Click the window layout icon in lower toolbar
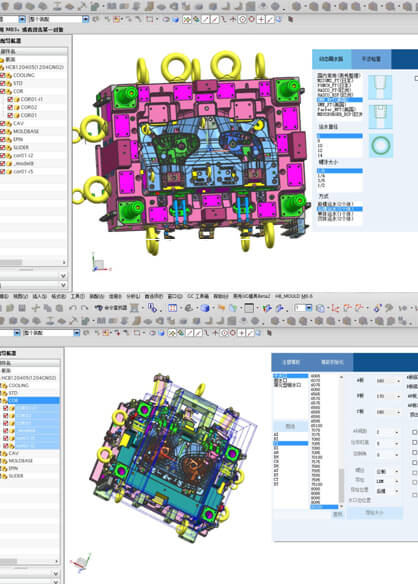This screenshot has width=418, height=584. tap(249, 308)
